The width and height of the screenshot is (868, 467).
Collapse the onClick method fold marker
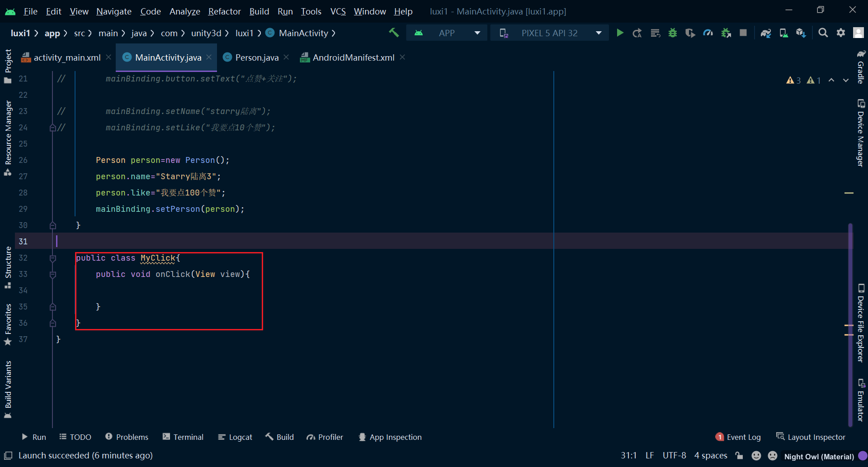click(x=53, y=274)
